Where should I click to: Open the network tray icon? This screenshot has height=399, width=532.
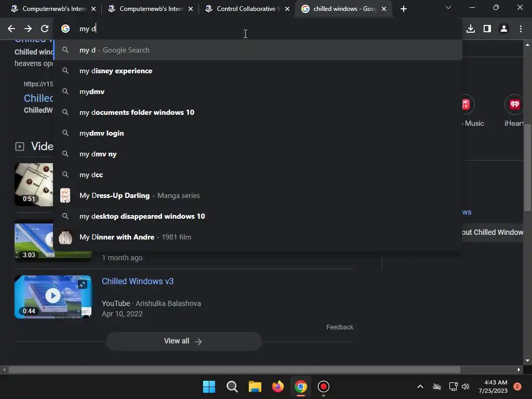[453, 387]
